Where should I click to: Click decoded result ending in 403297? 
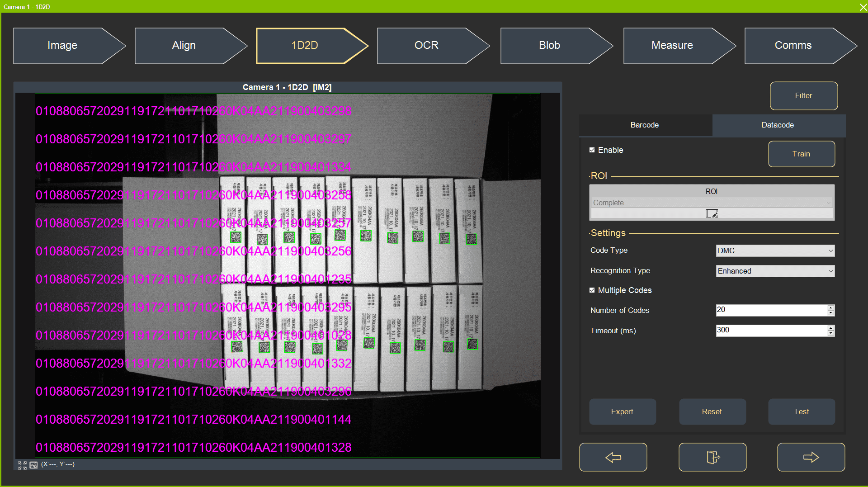click(193, 139)
